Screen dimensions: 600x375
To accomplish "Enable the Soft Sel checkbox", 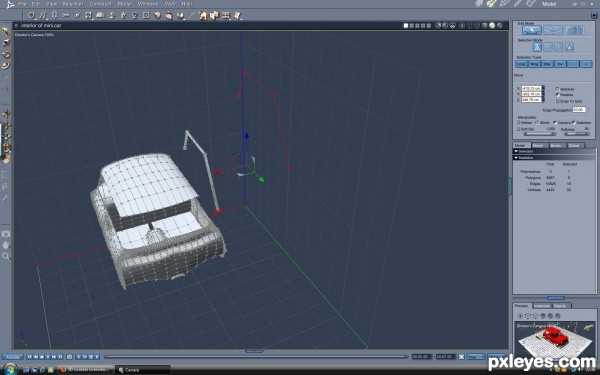I will pyautogui.click(x=518, y=129).
